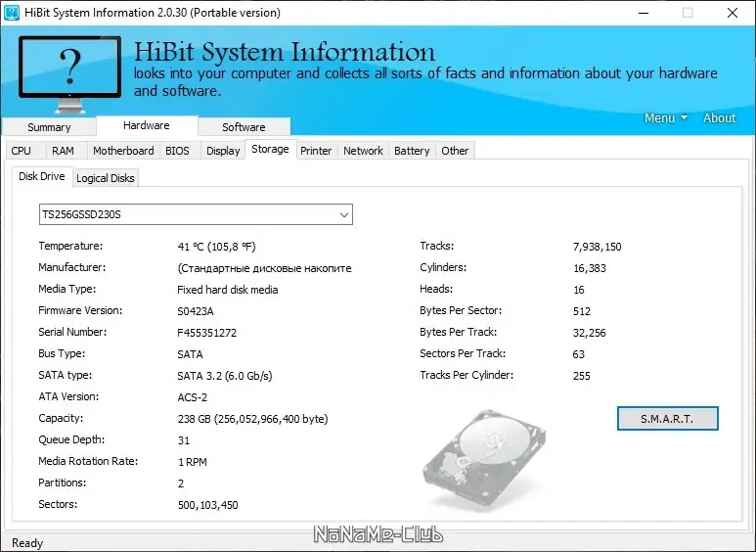Click temperature value 41 °C (105,8 °F)
The image size is (756, 552).
pos(216,247)
